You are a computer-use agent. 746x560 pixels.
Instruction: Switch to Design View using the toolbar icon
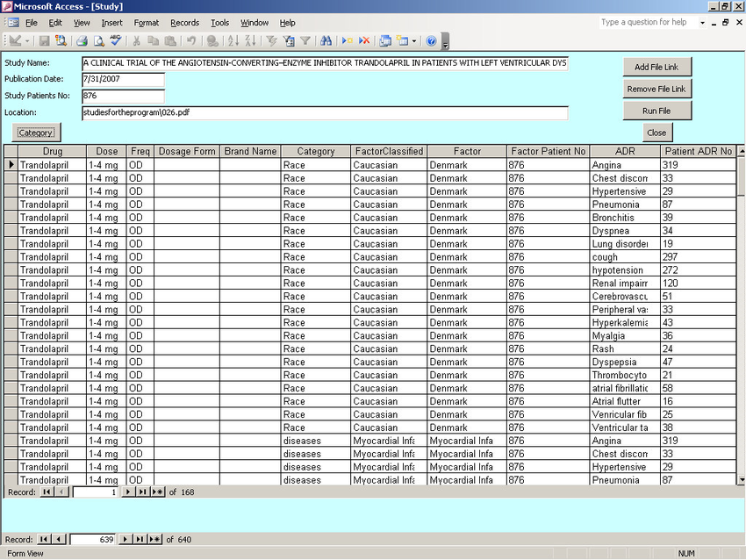[x=15, y=41]
